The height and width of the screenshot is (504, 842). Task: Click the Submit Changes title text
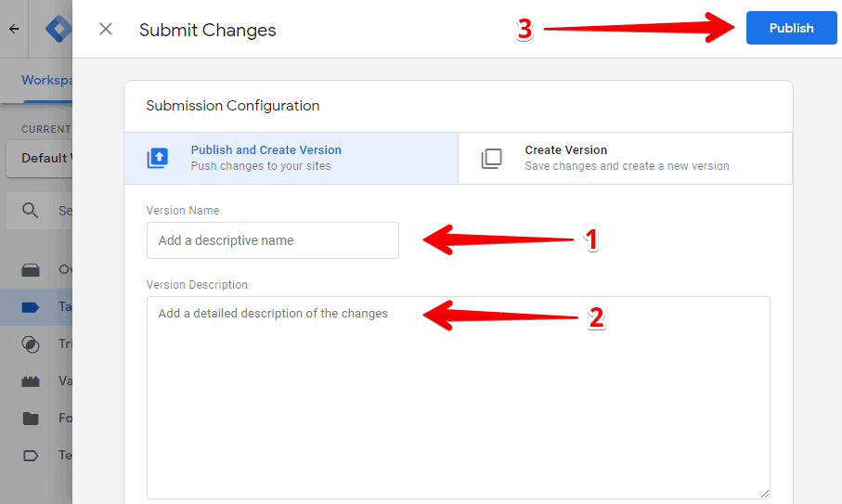click(207, 30)
